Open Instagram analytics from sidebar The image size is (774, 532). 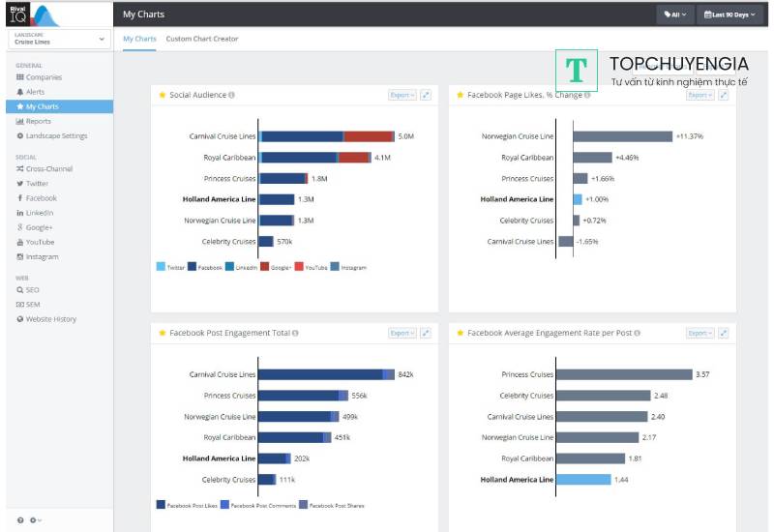point(42,257)
